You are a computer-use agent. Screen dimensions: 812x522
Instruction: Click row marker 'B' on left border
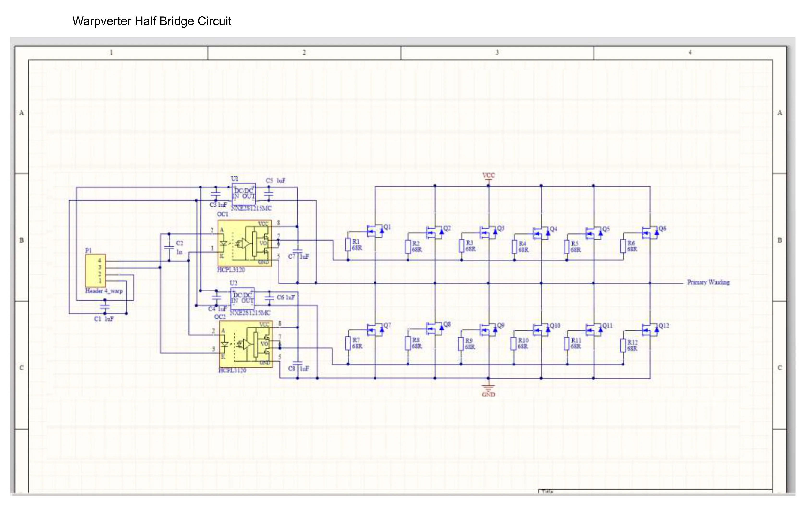(22, 240)
